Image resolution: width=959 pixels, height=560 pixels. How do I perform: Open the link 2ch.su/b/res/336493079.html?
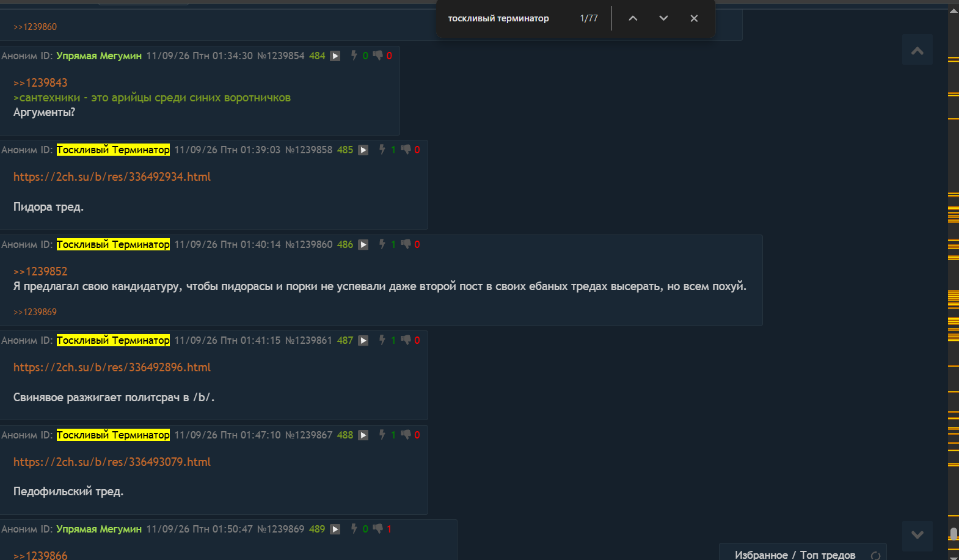(112, 462)
